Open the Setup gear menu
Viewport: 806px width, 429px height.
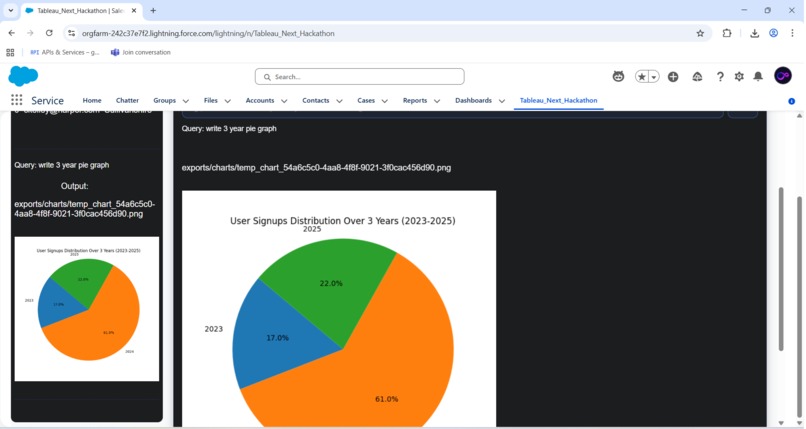tap(739, 77)
